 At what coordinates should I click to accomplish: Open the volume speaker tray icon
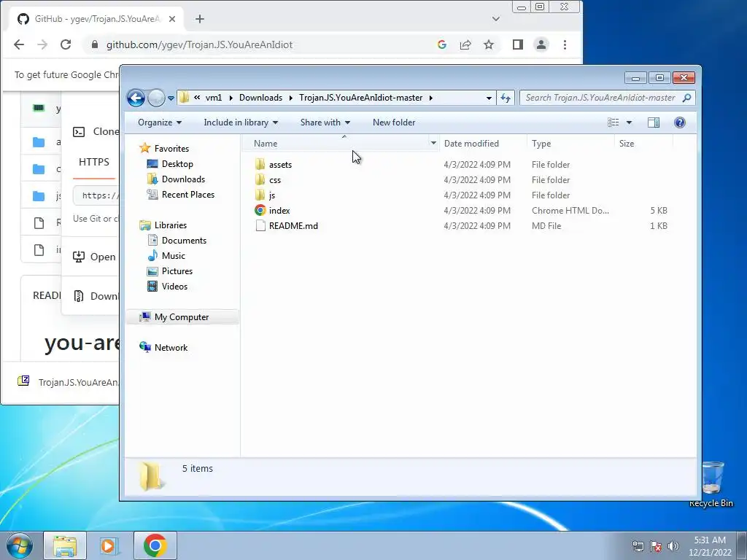tap(673, 546)
